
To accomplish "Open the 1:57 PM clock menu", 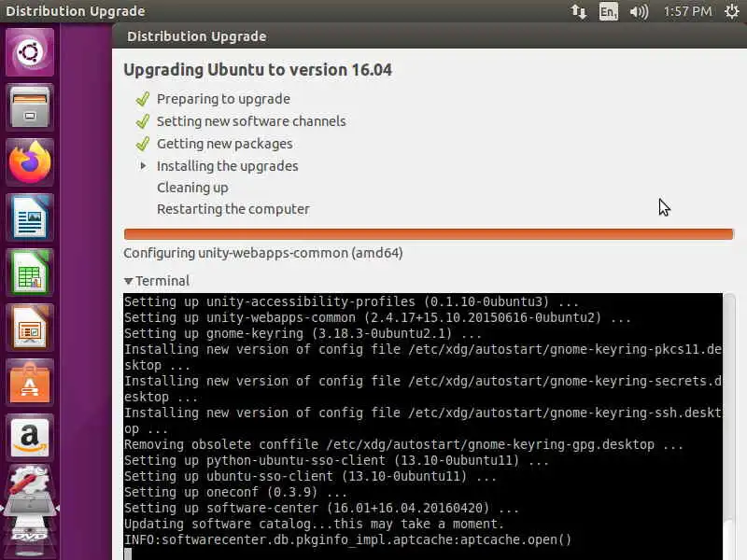I will click(x=687, y=11).
